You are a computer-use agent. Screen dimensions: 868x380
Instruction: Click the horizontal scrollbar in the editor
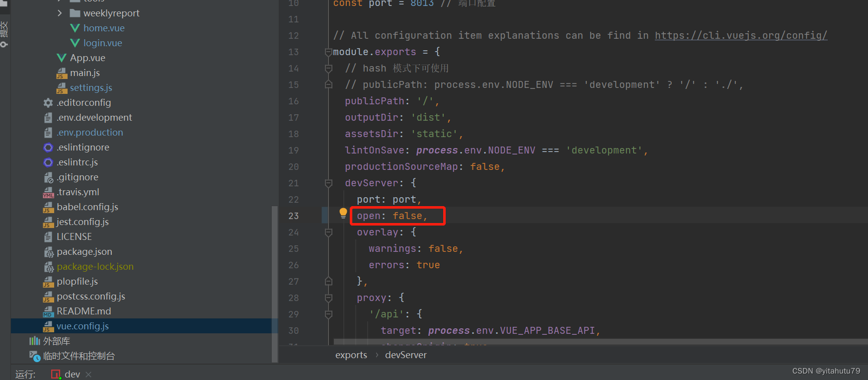(601, 342)
